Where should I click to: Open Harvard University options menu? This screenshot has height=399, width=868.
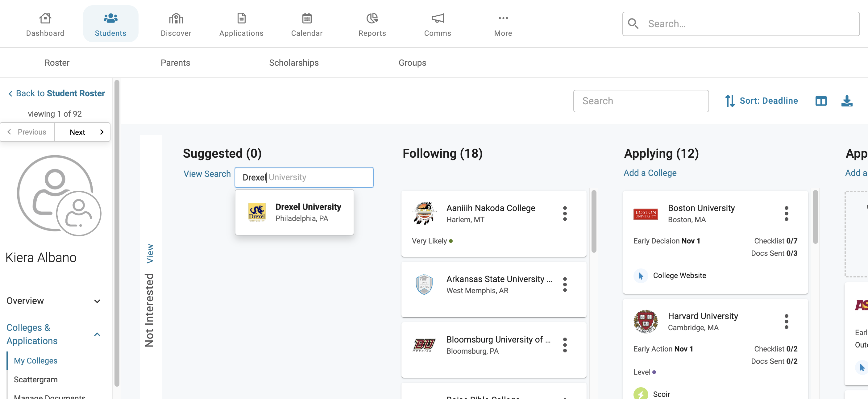787,322
